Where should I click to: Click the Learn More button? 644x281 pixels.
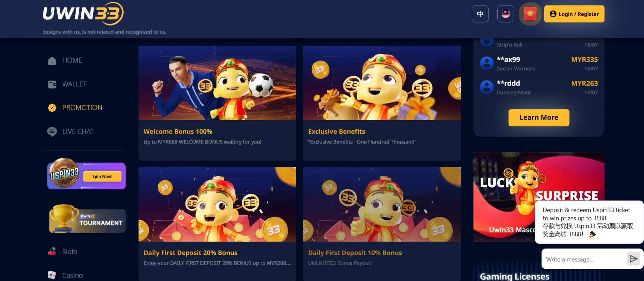click(x=539, y=118)
